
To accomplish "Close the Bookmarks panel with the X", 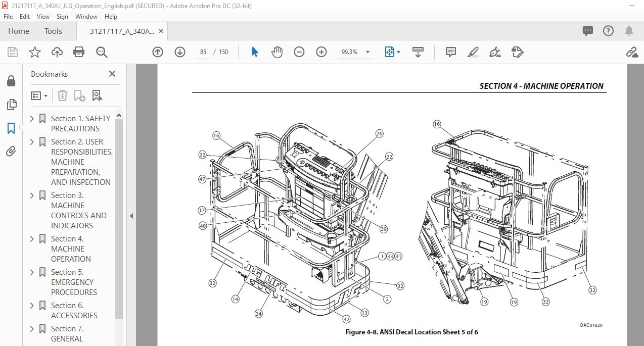I will tap(112, 74).
